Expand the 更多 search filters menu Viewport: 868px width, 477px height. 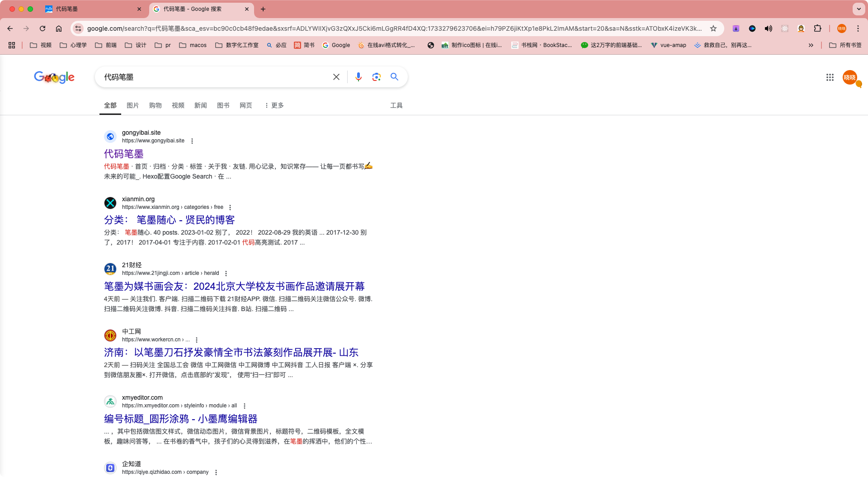point(274,105)
